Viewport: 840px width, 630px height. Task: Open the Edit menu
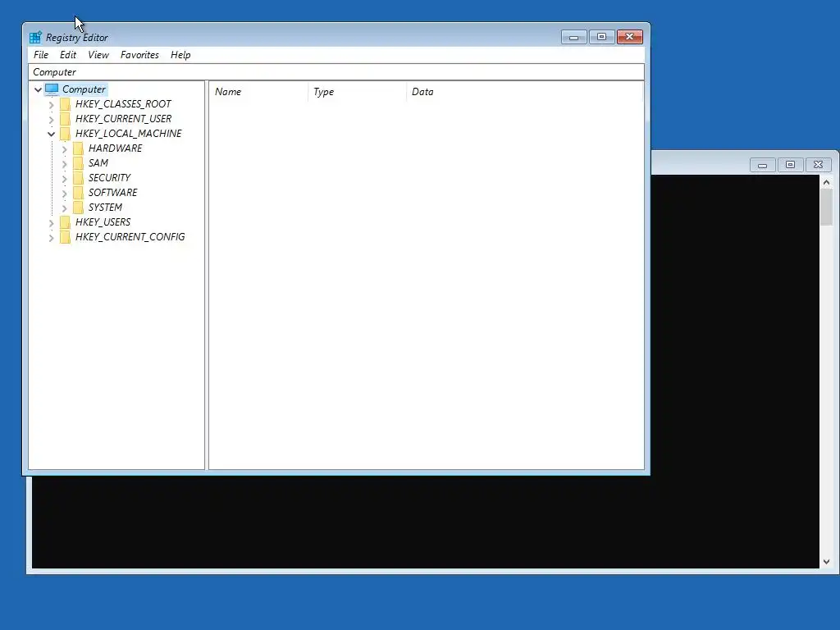pyautogui.click(x=68, y=55)
